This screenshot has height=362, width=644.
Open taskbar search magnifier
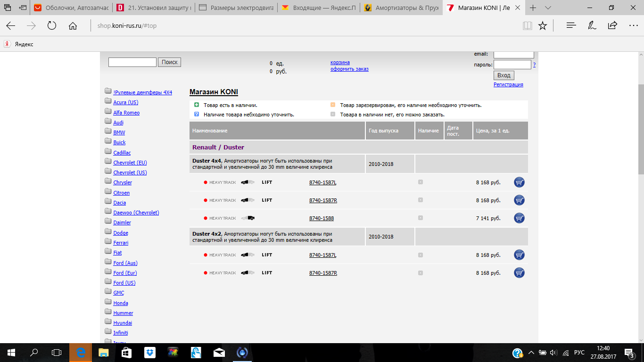coord(34,353)
